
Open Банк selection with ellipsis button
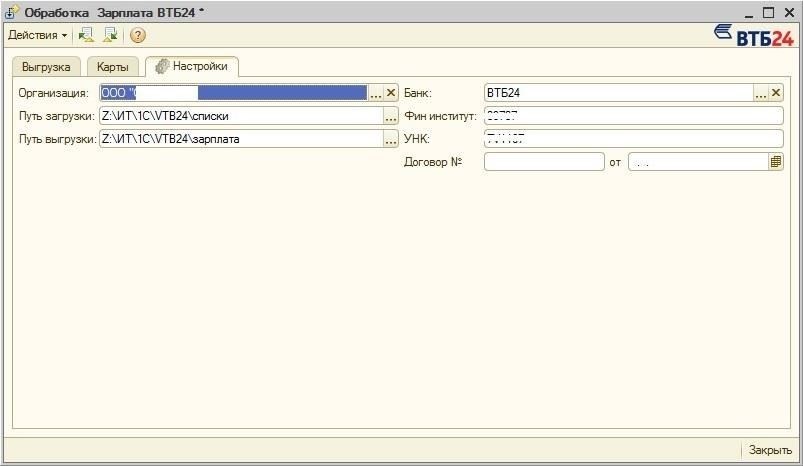[x=760, y=93]
